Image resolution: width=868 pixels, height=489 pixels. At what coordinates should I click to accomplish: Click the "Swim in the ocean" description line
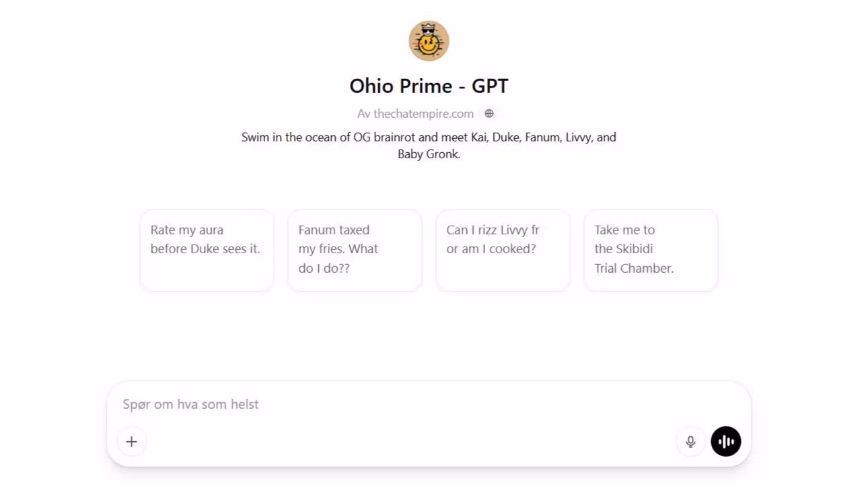(429, 137)
